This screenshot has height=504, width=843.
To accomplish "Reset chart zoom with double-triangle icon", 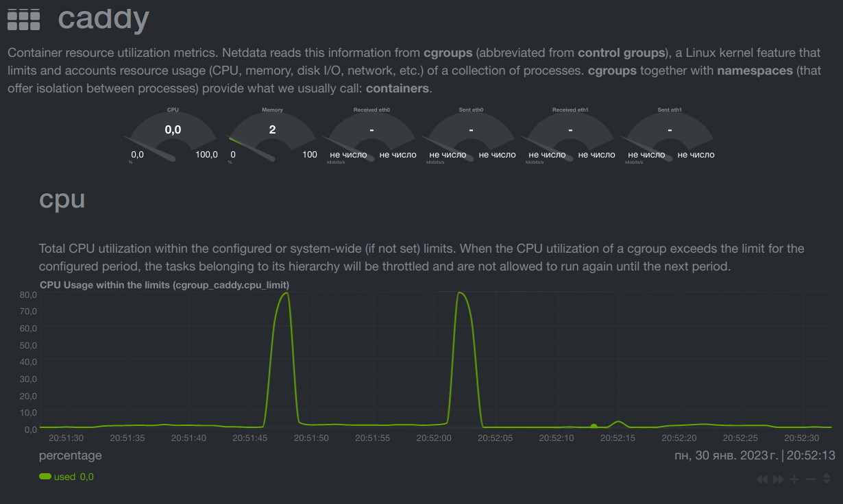I will coord(824,479).
